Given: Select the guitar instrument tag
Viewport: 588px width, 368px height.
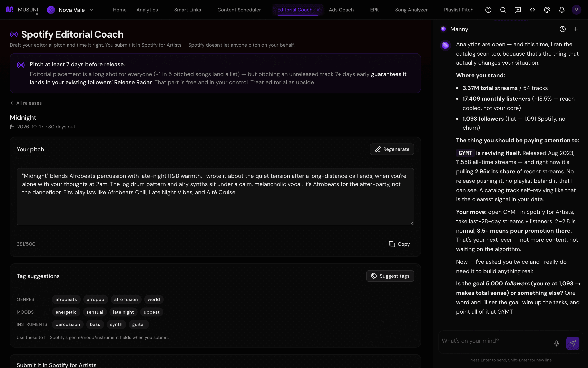Looking at the screenshot, I should click(139, 324).
